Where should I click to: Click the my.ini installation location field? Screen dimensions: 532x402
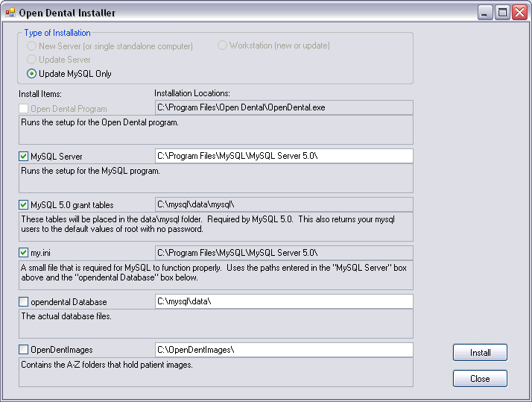[x=284, y=253]
